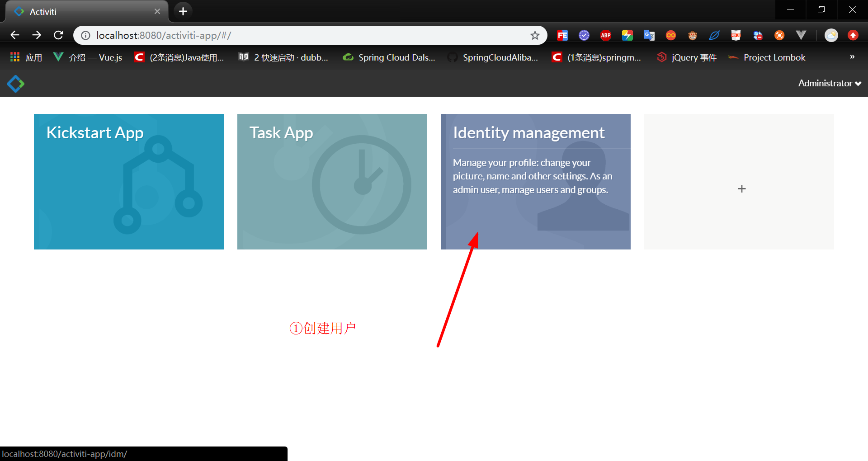Open the Administrator user dropdown
Viewport: 868px width, 461px height.
[x=829, y=83]
